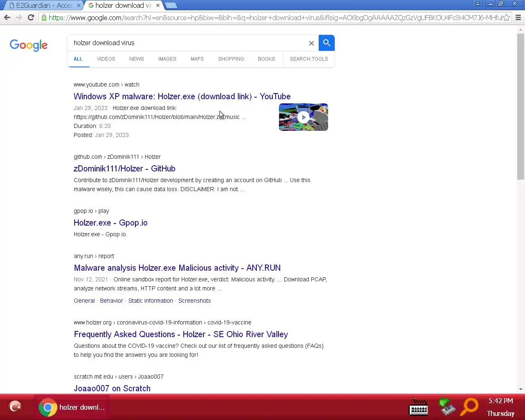Image resolution: width=525 pixels, height=420 pixels.
Task: Open the General sitelink under ANY.RUN
Action: pyautogui.click(x=84, y=301)
